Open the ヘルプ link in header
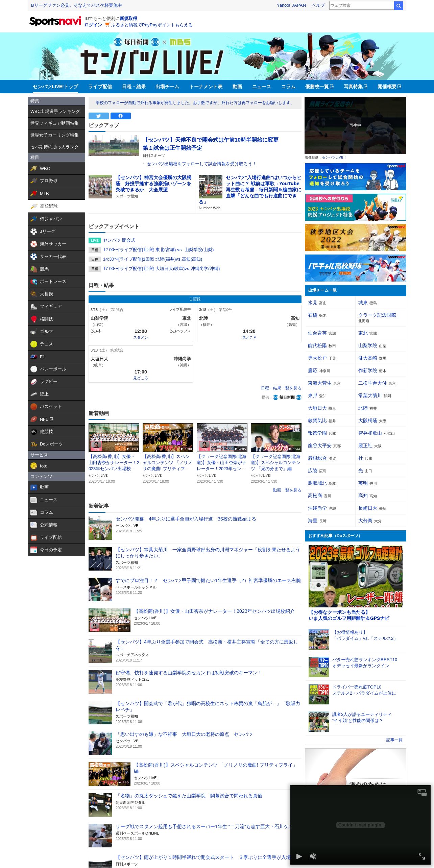Image resolution: width=434 pixels, height=868 pixels. pyautogui.click(x=318, y=5)
